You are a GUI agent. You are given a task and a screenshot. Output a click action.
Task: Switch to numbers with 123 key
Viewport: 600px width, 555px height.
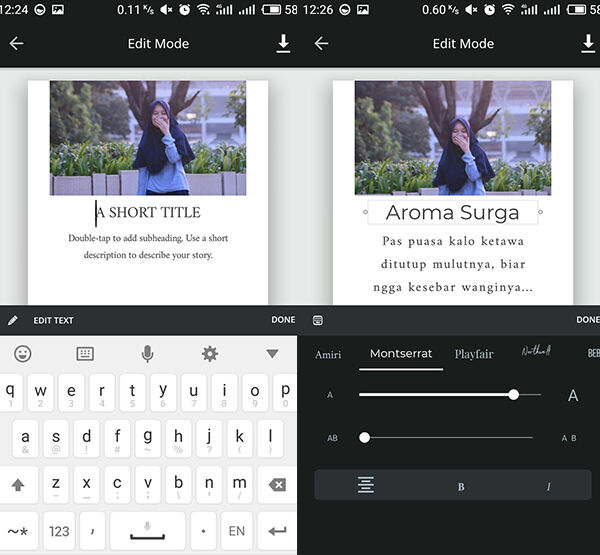coord(59,531)
